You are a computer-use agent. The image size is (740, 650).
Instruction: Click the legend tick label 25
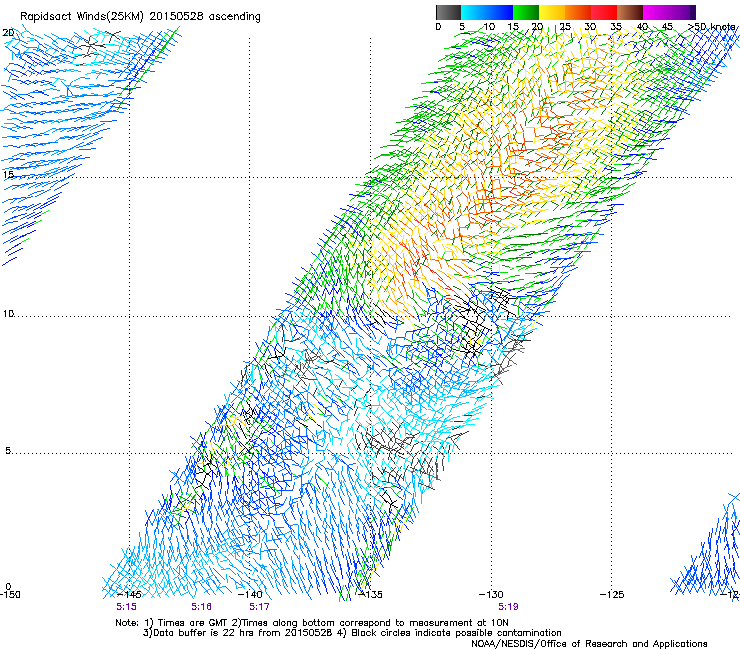coord(565,27)
